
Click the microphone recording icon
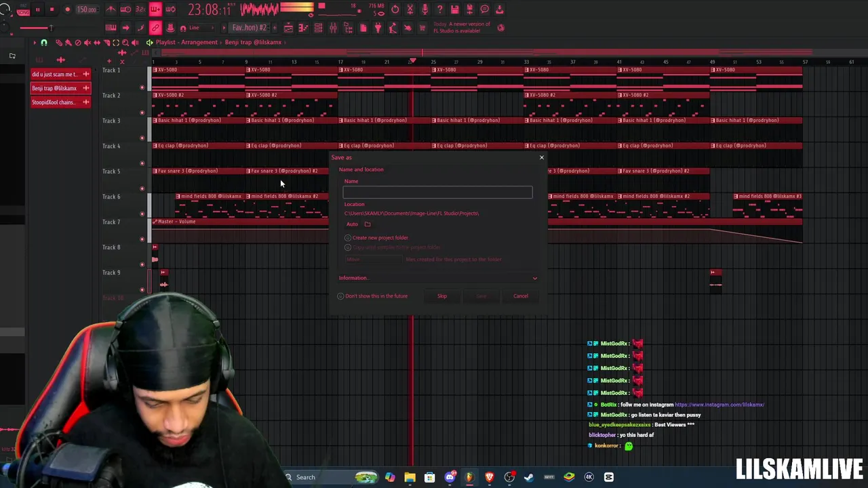[x=425, y=9]
